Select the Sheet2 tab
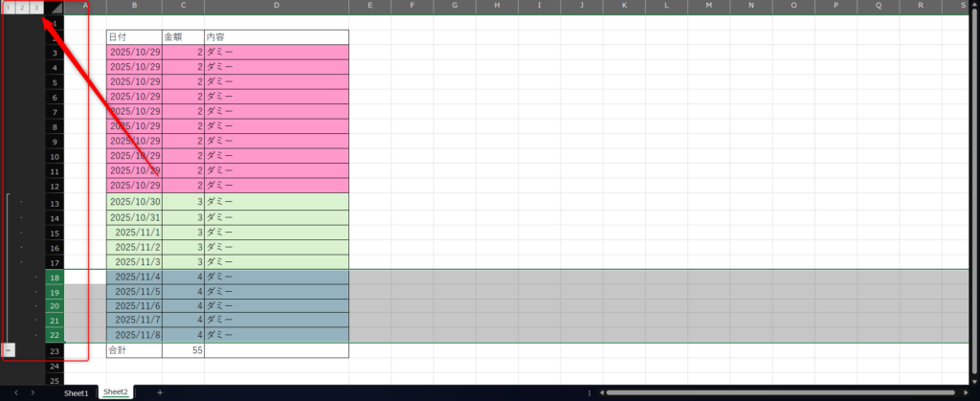Image resolution: width=980 pixels, height=401 pixels. pyautogui.click(x=115, y=392)
